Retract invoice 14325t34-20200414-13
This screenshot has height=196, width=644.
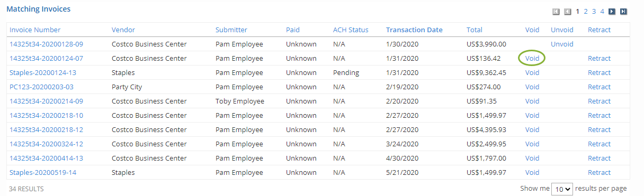[599, 158]
